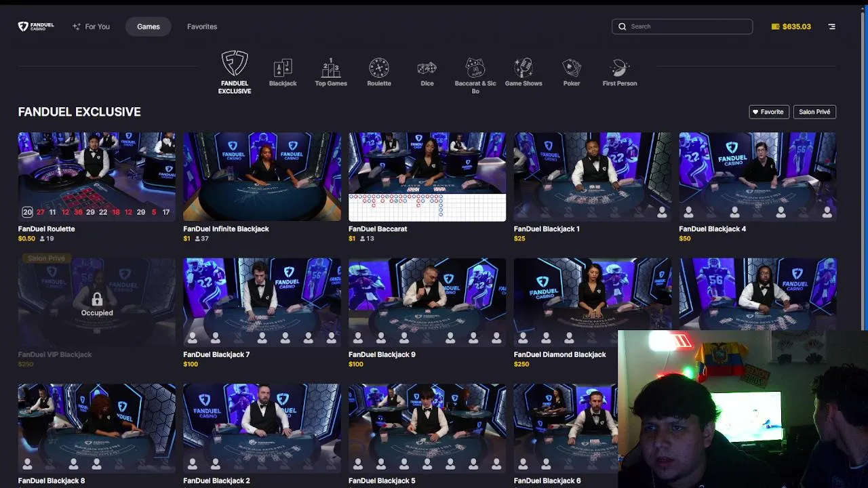
Task: Click the Salon Privé badge on VIP Blackjack
Action: [x=46, y=258]
